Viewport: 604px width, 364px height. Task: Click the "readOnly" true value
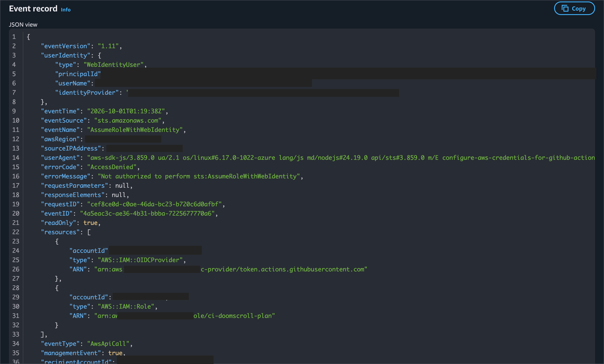(x=91, y=223)
